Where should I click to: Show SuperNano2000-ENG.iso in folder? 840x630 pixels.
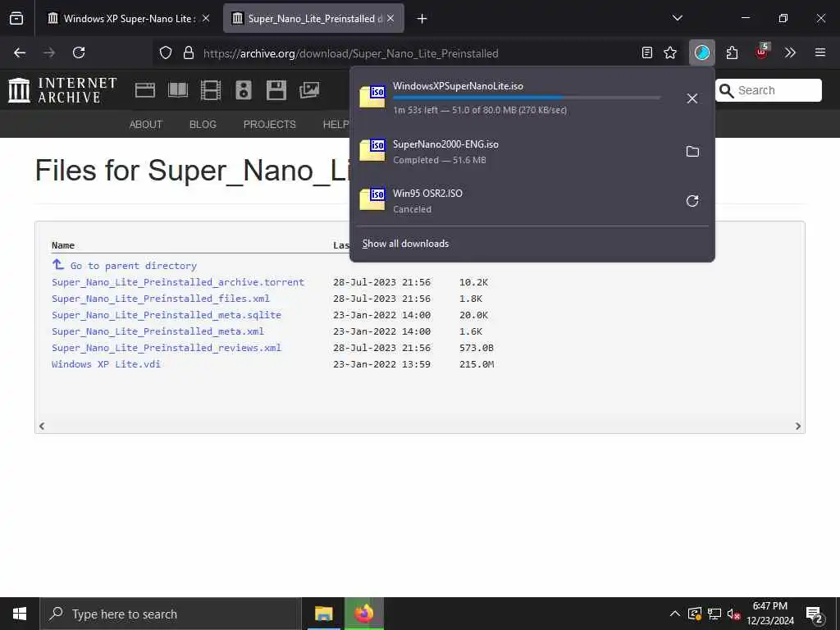click(692, 152)
